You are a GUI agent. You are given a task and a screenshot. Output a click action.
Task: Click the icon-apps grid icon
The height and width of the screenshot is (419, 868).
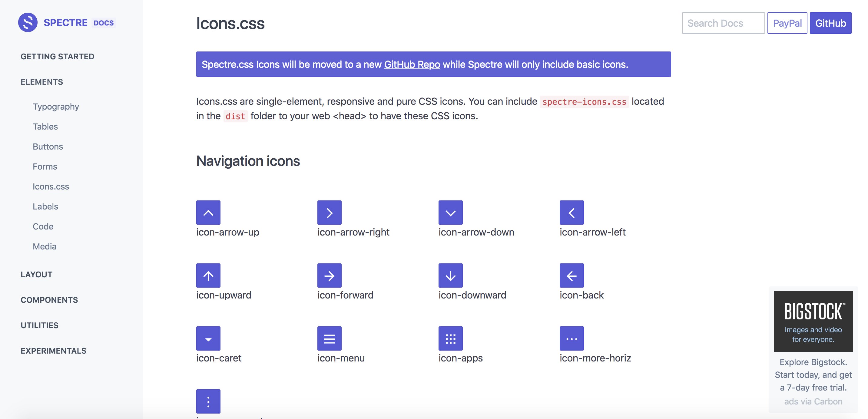(451, 338)
